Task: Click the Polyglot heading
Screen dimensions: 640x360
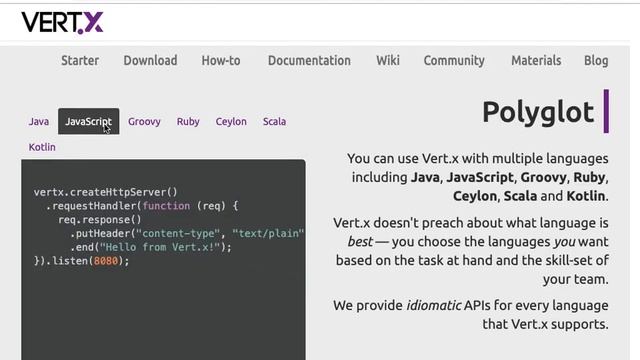Action: [538, 111]
